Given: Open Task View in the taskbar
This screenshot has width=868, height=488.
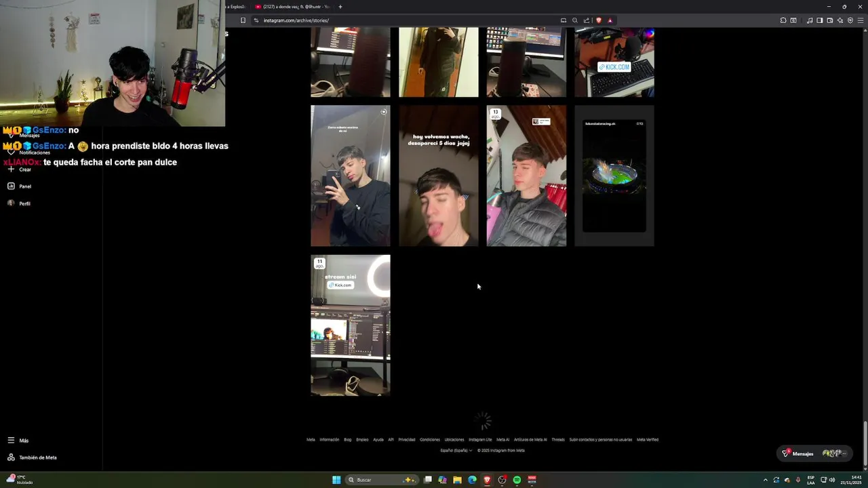Looking at the screenshot, I should point(428,480).
